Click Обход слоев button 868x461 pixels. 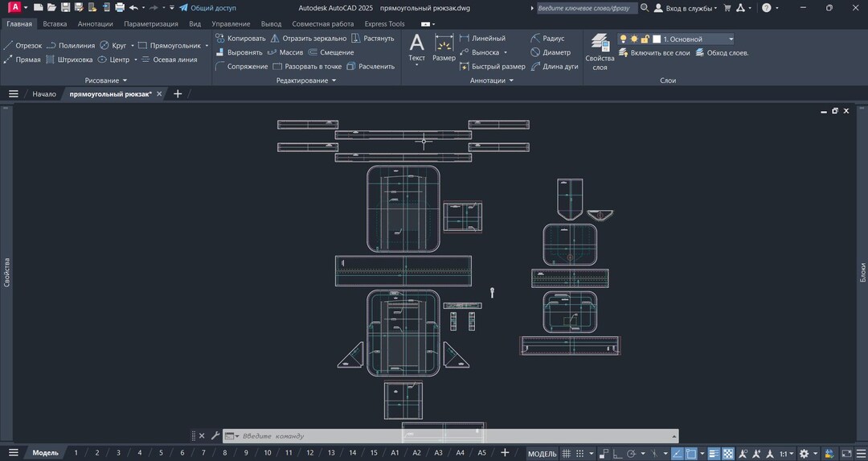click(723, 52)
